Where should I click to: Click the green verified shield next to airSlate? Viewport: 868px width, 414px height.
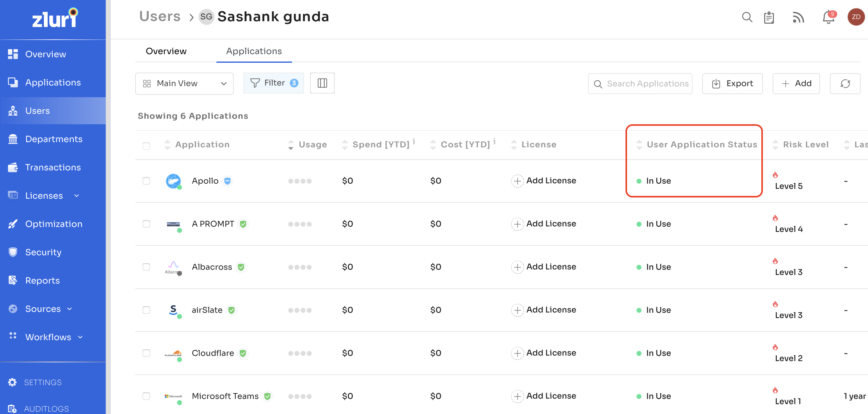231,310
